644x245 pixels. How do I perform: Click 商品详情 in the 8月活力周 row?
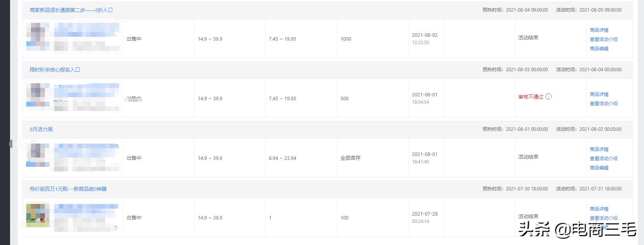coord(599,149)
